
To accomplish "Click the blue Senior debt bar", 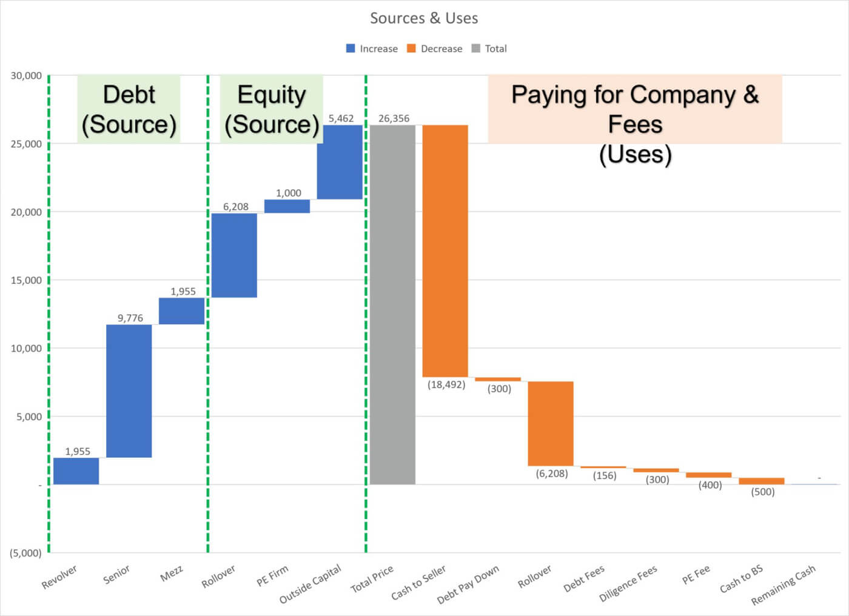I will pos(129,391).
